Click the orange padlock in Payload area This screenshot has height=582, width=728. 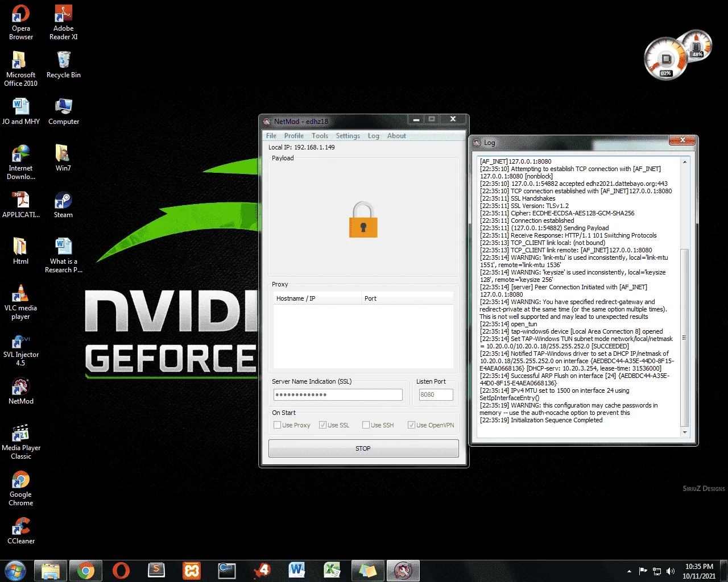pyautogui.click(x=363, y=220)
